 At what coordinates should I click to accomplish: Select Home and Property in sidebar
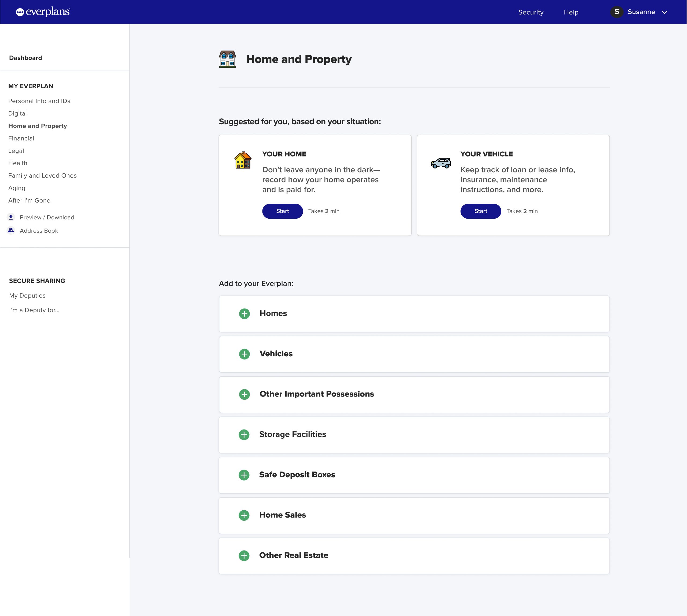(38, 126)
